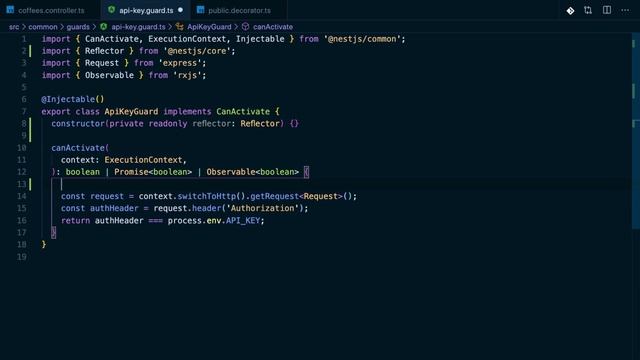Screen dimensions: 640x360
Task: Click 'getRequest<Request>' on line 14
Action: pos(296,196)
